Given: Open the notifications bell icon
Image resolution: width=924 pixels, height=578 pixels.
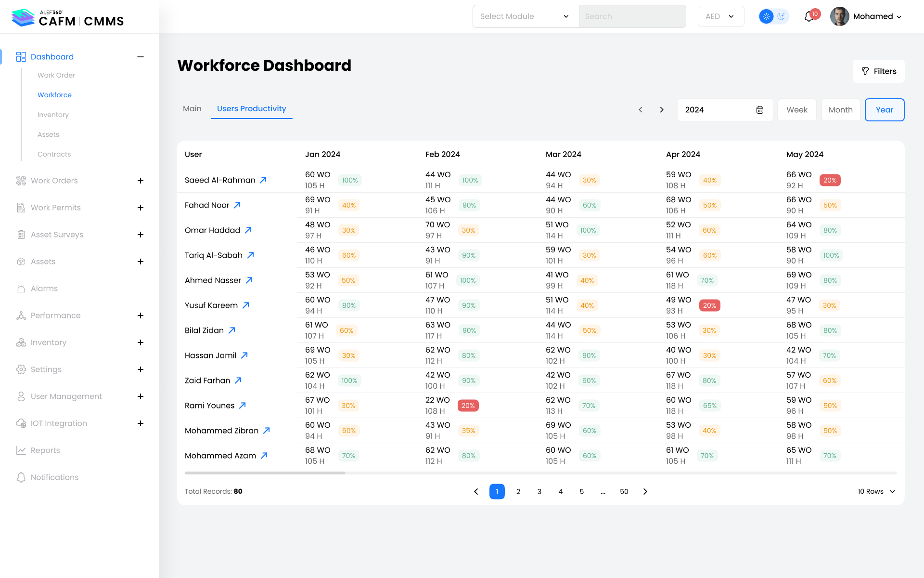Looking at the screenshot, I should tap(809, 16).
